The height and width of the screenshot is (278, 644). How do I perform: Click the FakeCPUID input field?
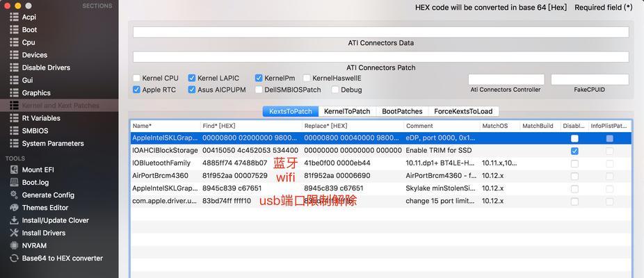click(x=590, y=79)
